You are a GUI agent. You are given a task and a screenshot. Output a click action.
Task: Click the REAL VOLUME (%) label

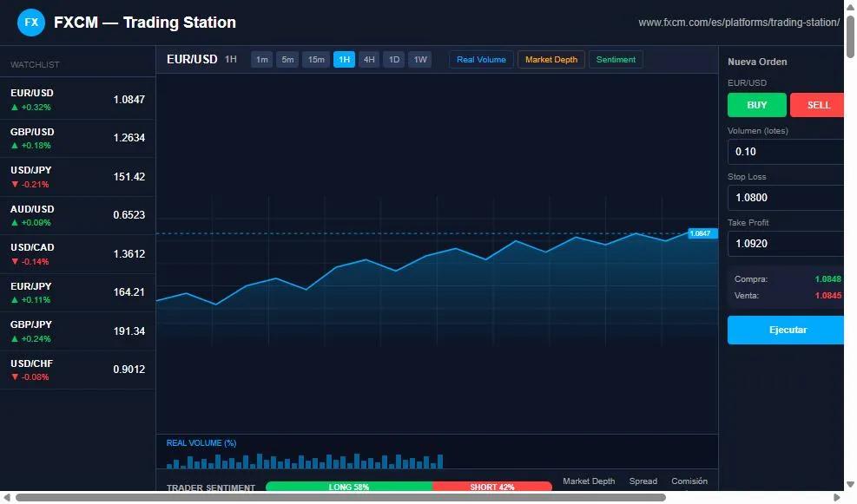[x=201, y=442]
